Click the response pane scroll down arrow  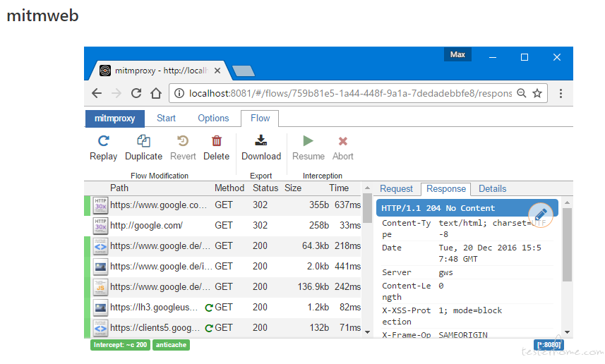click(x=567, y=332)
